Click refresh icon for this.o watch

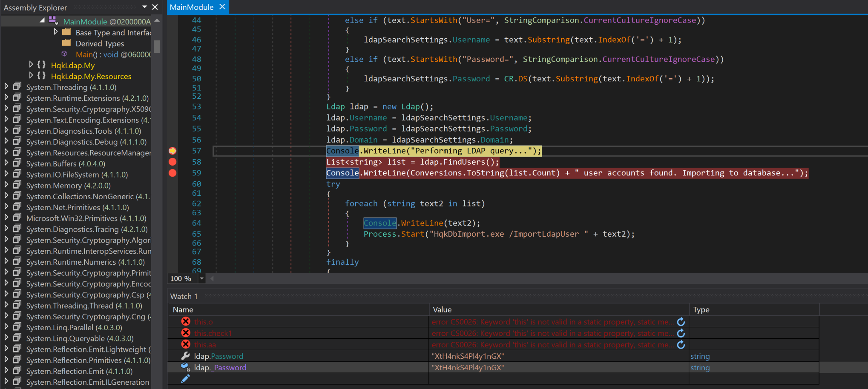click(x=681, y=322)
